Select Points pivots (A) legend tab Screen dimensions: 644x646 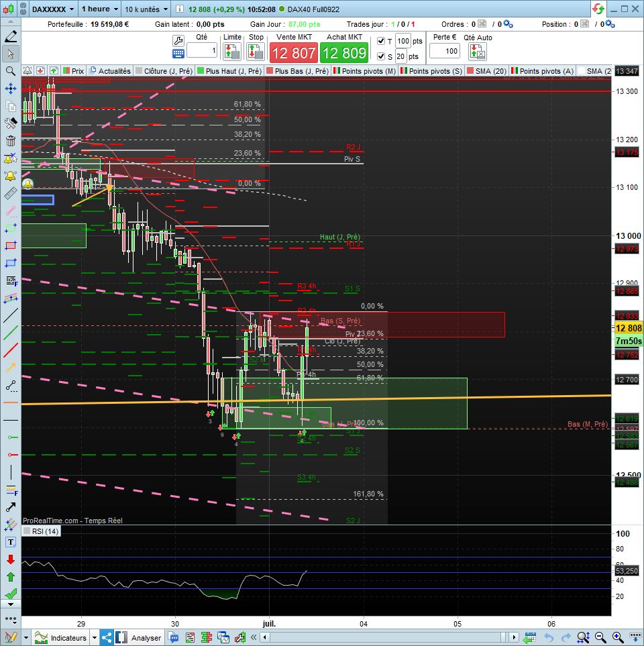(x=542, y=71)
